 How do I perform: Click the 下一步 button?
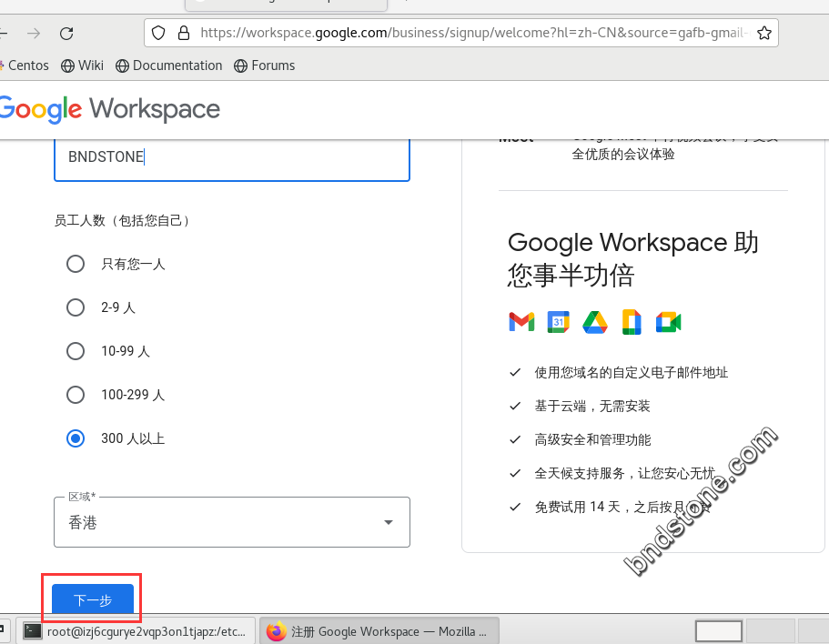point(93,599)
